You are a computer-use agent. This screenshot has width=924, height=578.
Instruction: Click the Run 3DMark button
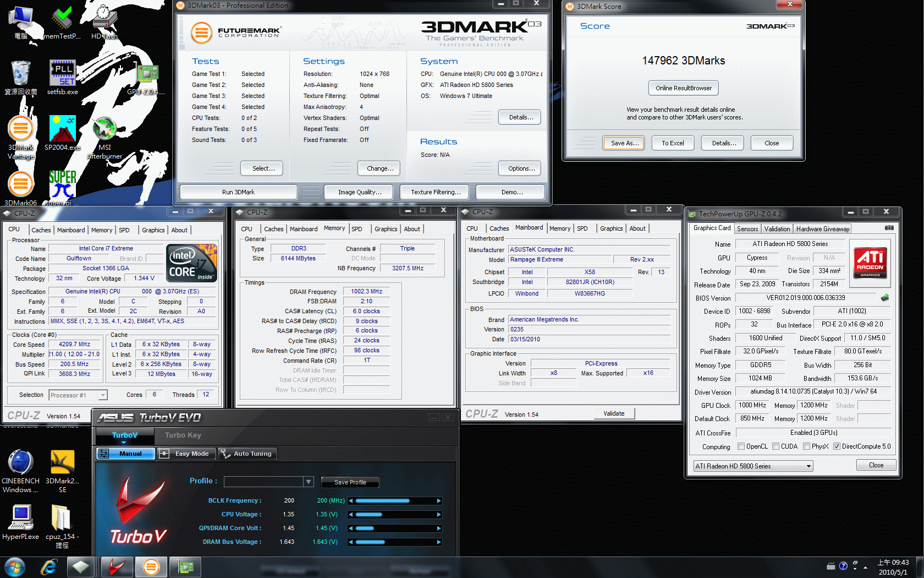click(238, 192)
